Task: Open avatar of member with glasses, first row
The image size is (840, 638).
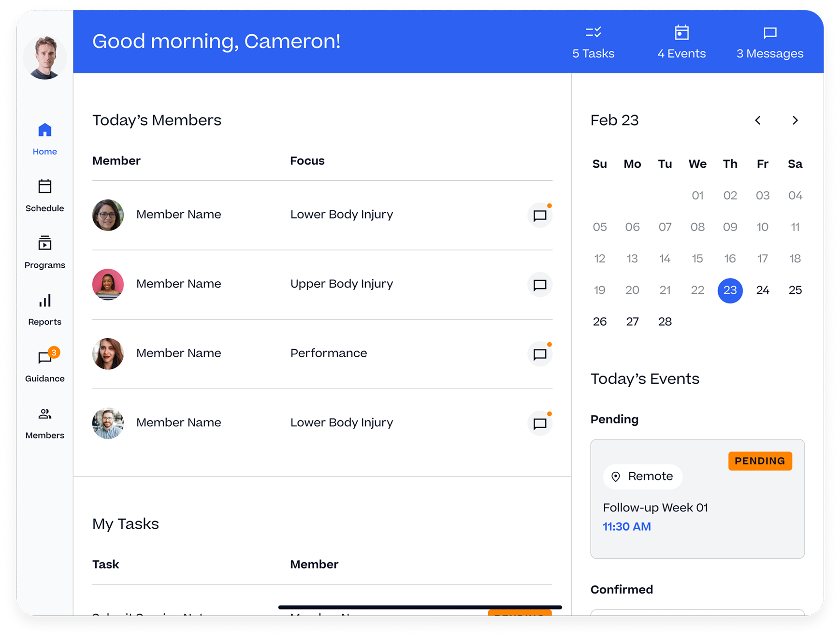Action: pos(108,215)
